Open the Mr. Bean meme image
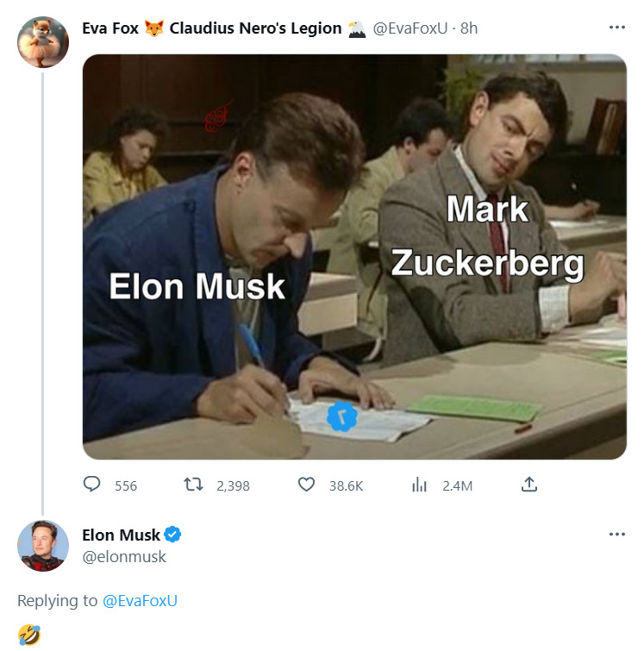This screenshot has width=644, height=651. pos(354,257)
